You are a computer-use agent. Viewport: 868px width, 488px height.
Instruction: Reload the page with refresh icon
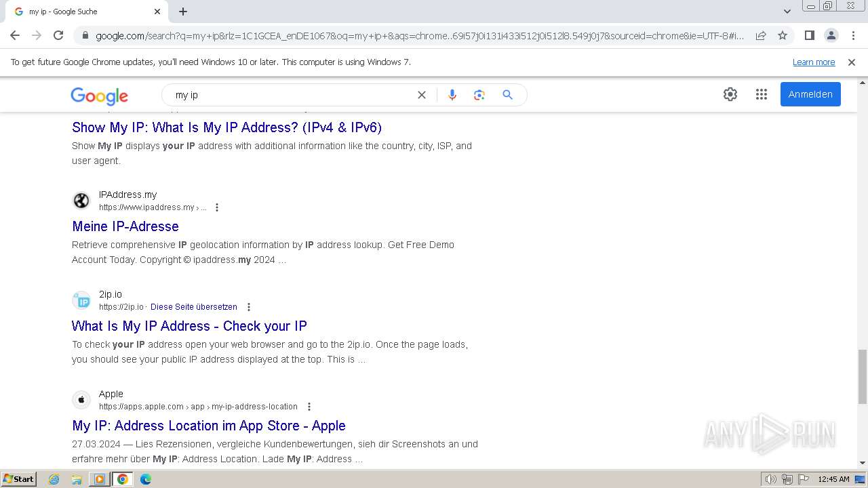58,35
